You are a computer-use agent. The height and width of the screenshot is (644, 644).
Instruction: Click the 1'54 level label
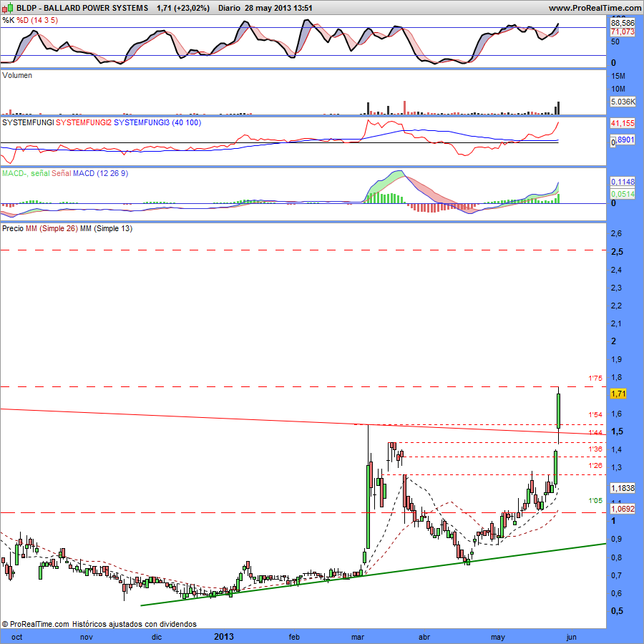pyautogui.click(x=595, y=415)
